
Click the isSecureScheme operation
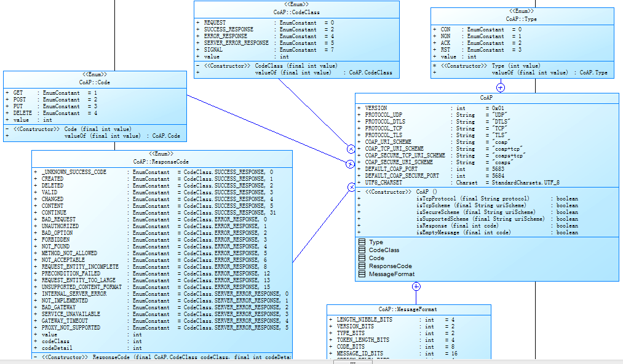click(467, 212)
